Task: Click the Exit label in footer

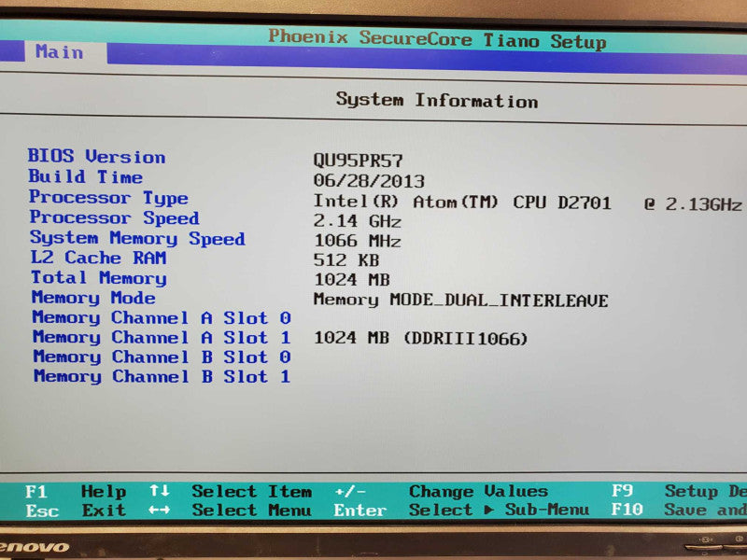Action: click(x=104, y=510)
